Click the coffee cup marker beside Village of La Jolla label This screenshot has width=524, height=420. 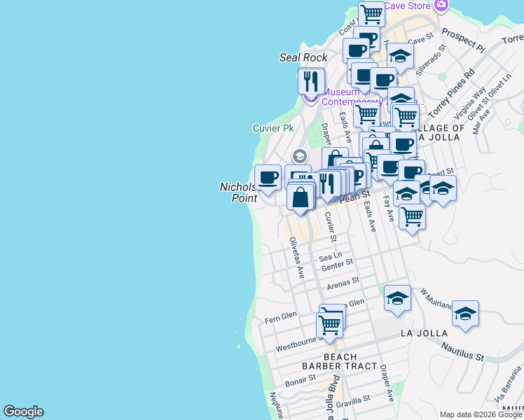[404, 145]
